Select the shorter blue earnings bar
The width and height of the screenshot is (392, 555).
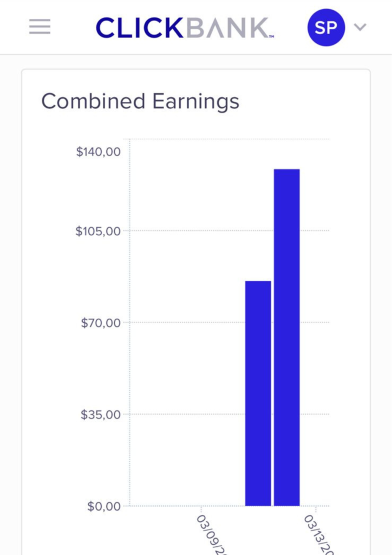tap(258, 393)
